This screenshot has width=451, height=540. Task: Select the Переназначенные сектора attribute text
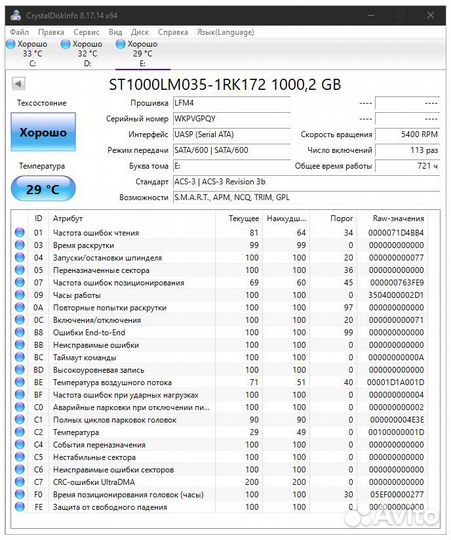tap(101, 270)
